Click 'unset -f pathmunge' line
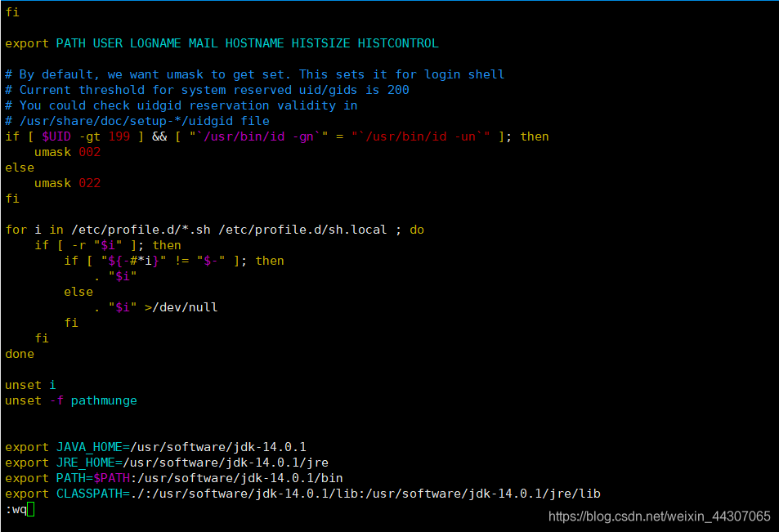 (71, 400)
